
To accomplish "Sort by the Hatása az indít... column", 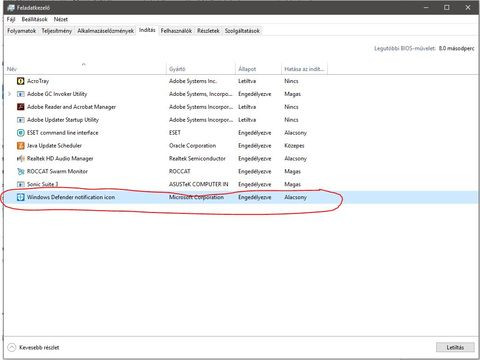I will [x=304, y=69].
